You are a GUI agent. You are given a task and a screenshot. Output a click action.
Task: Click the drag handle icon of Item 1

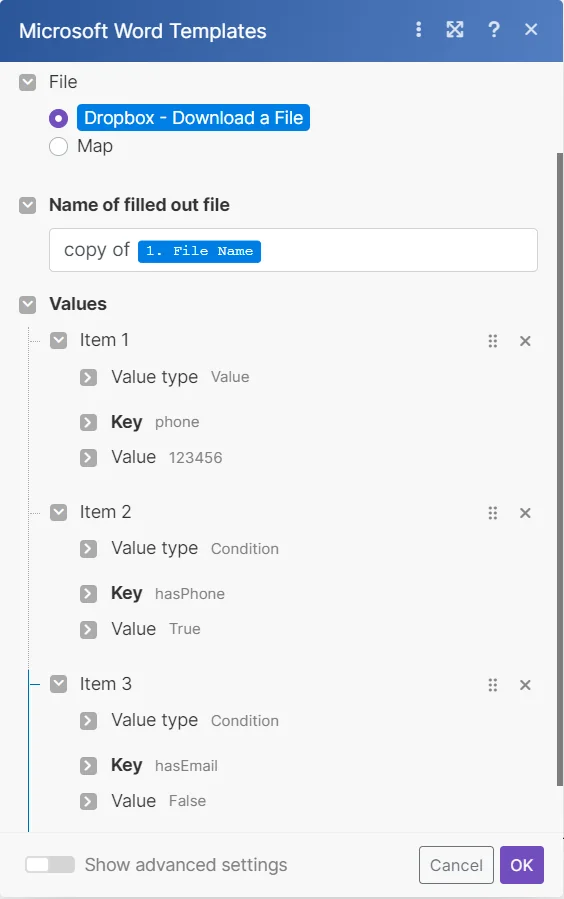pyautogui.click(x=492, y=341)
